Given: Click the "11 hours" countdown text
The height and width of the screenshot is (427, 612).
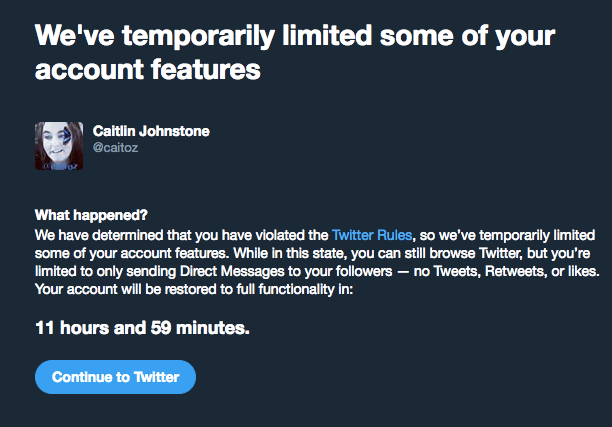Looking at the screenshot, I should click(72, 327).
